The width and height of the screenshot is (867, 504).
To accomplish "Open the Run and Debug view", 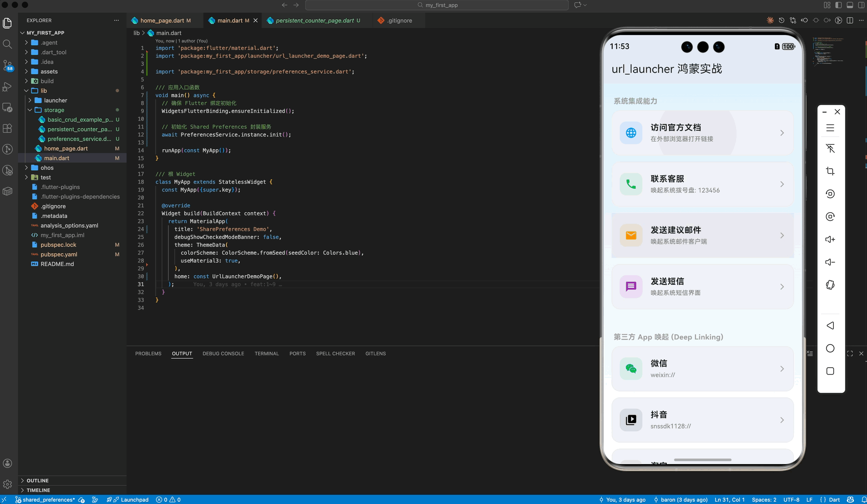I will pos(7,87).
